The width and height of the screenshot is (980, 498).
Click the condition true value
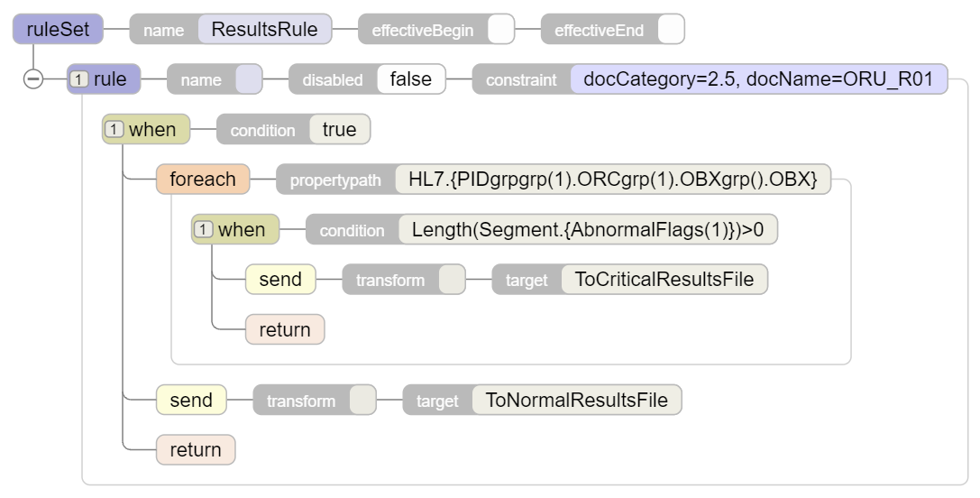point(339,130)
